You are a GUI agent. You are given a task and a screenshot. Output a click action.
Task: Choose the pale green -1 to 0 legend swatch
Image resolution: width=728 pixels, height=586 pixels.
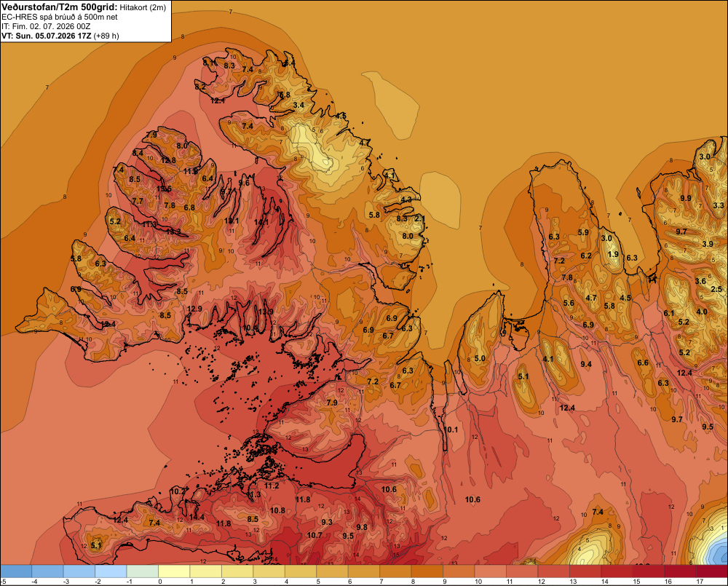point(143,571)
